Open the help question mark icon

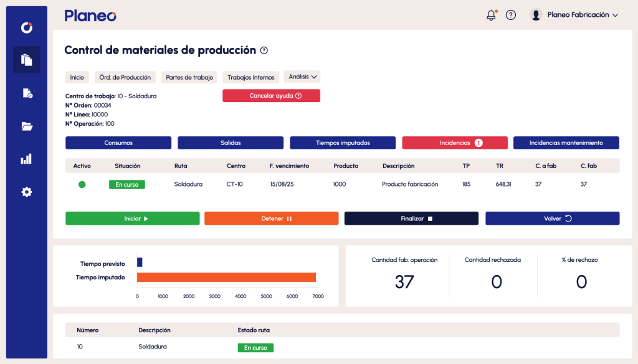(511, 14)
